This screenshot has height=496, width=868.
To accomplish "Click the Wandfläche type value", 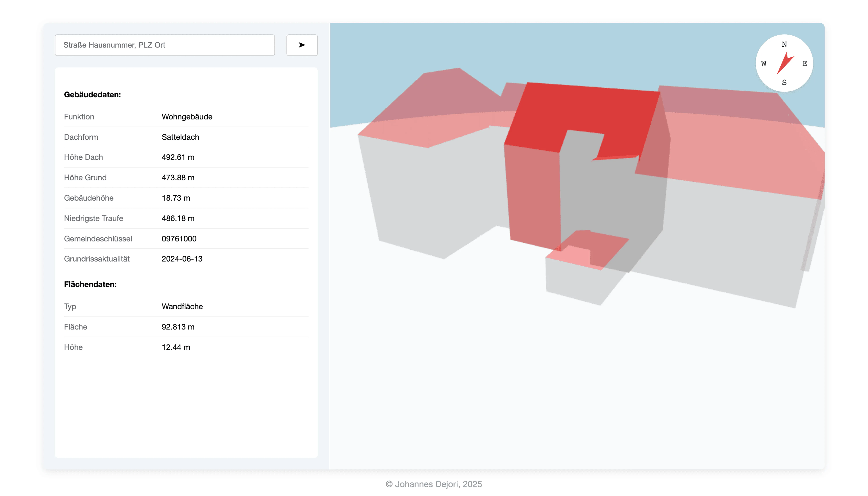I will [x=182, y=307].
